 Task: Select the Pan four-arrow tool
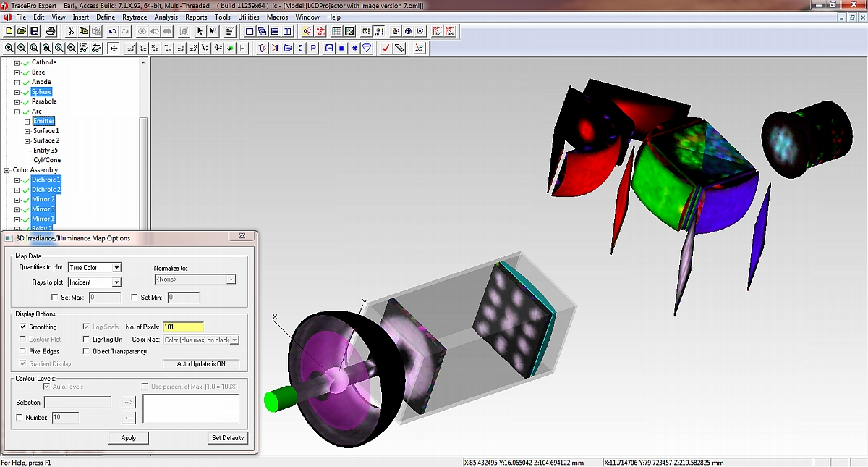coord(114,49)
